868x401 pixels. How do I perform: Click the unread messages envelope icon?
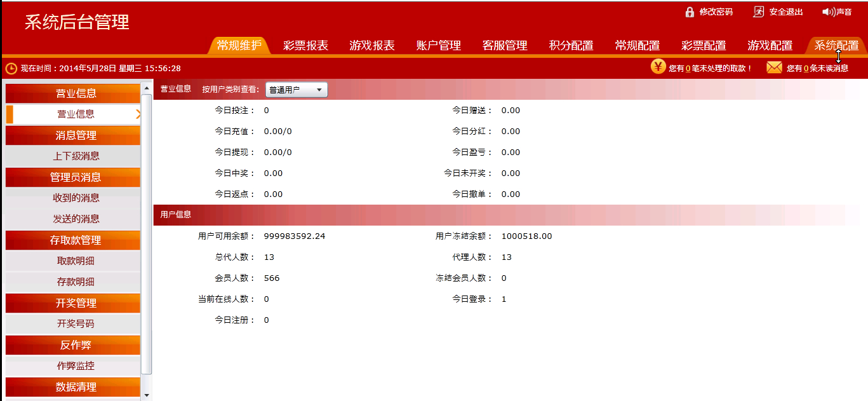pyautogui.click(x=774, y=67)
